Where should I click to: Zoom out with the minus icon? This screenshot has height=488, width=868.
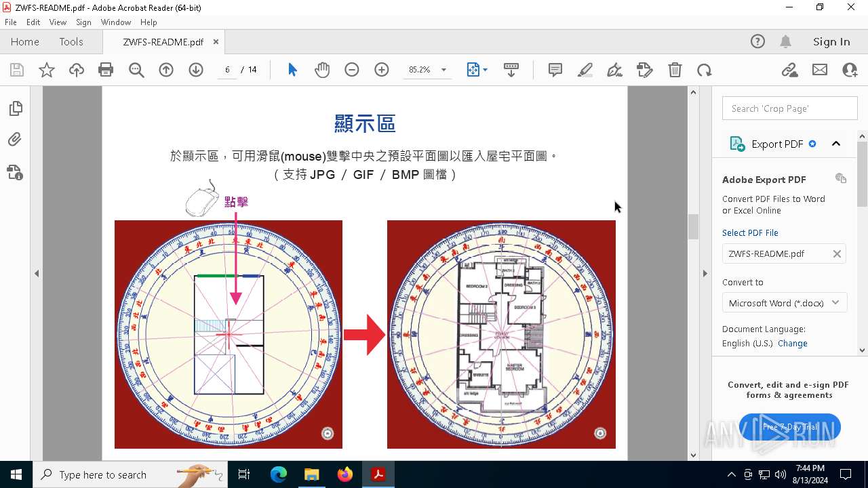tap(352, 70)
